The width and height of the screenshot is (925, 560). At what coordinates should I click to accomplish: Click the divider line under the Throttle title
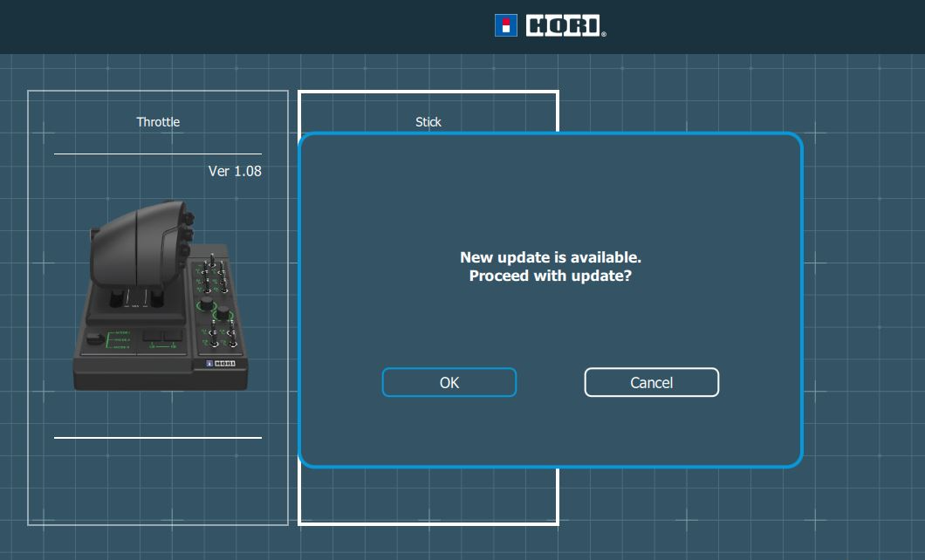pyautogui.click(x=157, y=154)
